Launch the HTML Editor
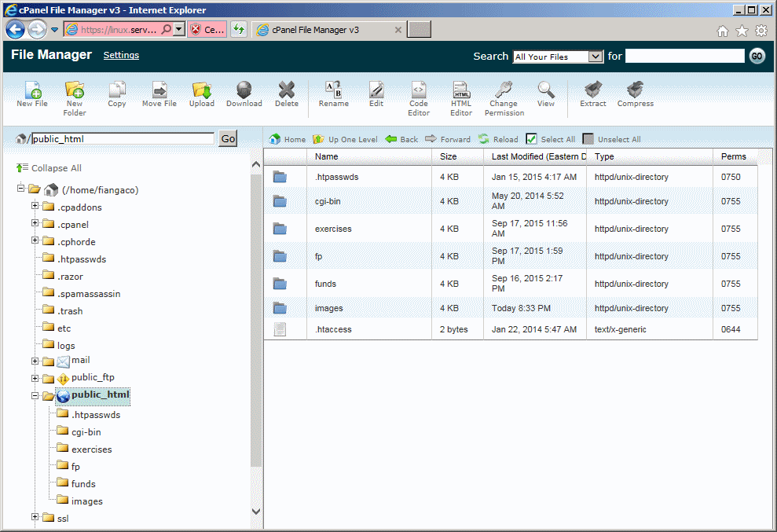Viewport: 777px width, 532px height. tap(461, 99)
